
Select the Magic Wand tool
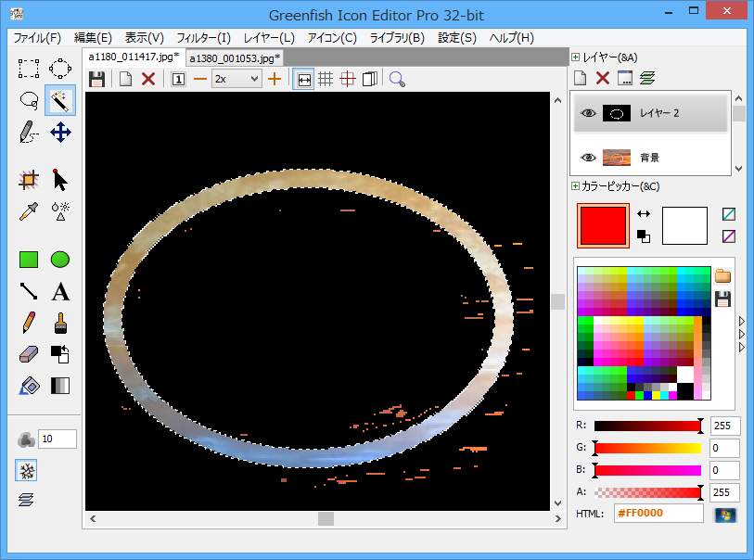click(60, 100)
